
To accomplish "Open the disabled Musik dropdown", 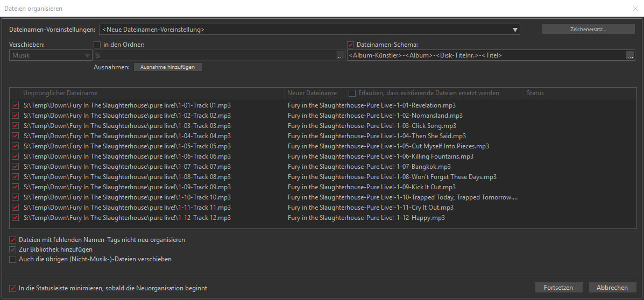I will [x=51, y=55].
